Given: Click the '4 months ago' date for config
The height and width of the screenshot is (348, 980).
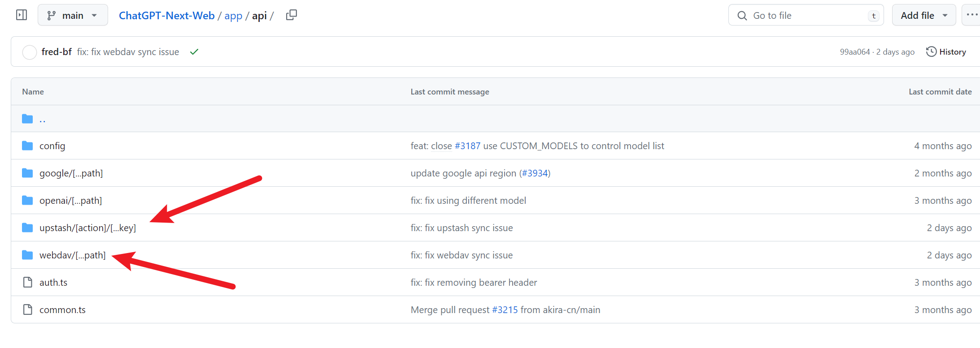Looking at the screenshot, I should pos(943,146).
